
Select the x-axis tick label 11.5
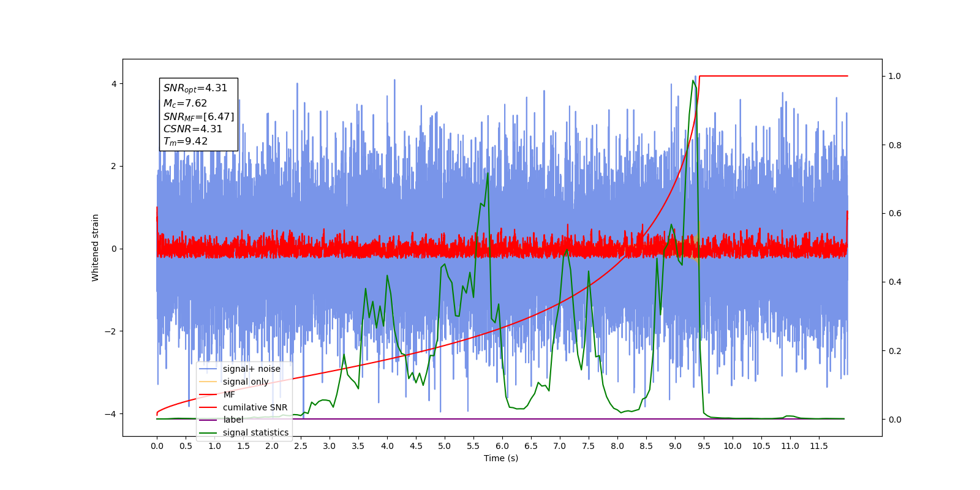click(x=819, y=446)
